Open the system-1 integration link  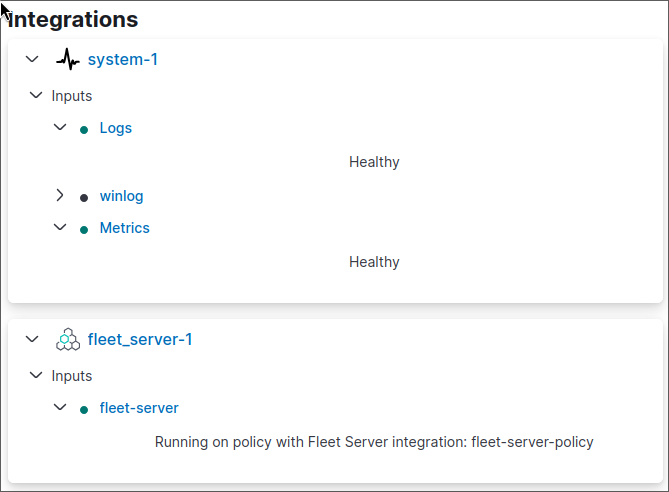coord(123,59)
